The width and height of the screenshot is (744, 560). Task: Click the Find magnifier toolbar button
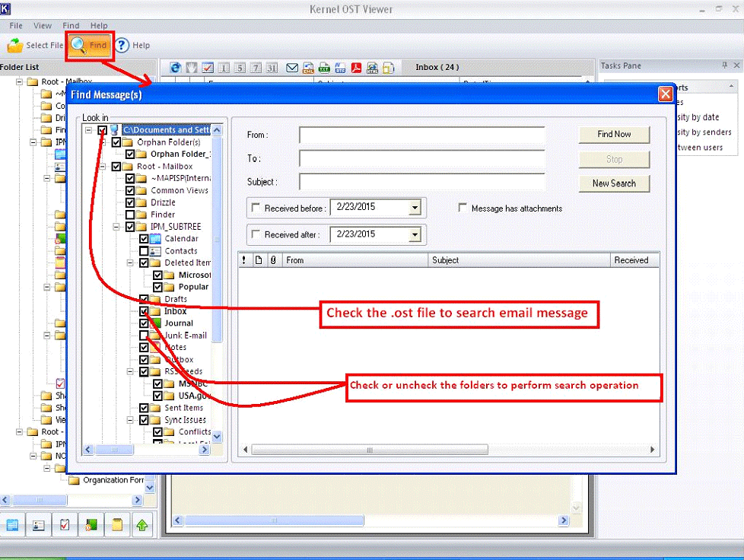90,46
